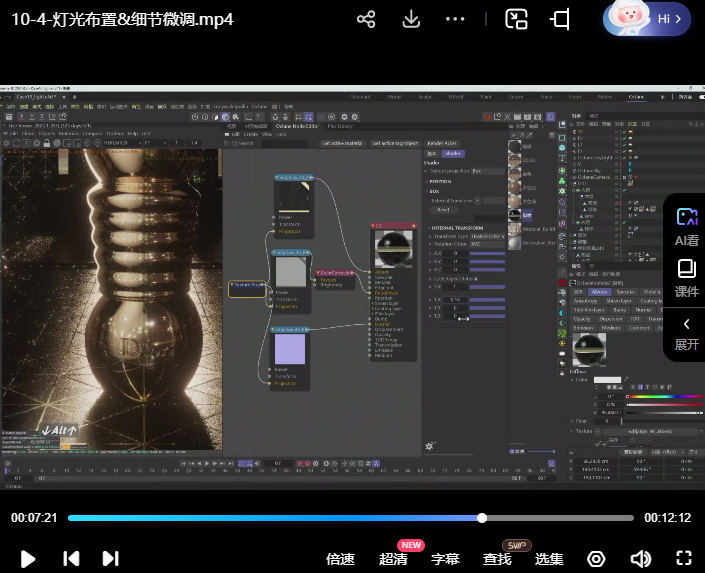Click the video progress bar handle

[x=482, y=518]
